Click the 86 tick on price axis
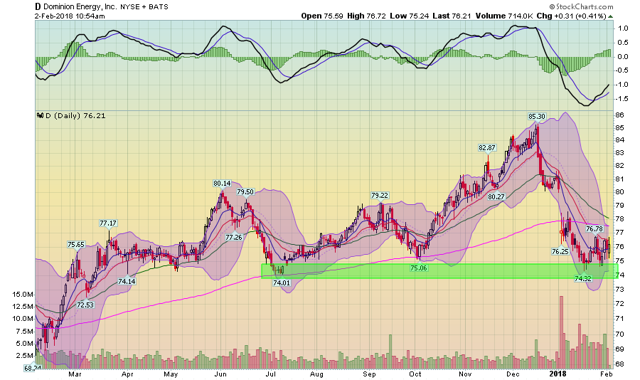Screen dimensions: 640x380 click(x=620, y=116)
